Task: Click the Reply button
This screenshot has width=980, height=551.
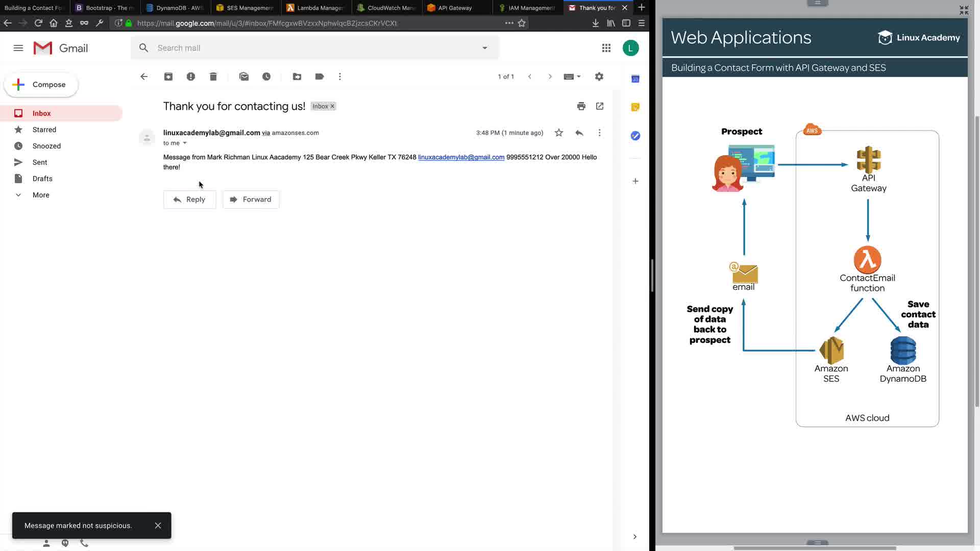Action: click(189, 199)
